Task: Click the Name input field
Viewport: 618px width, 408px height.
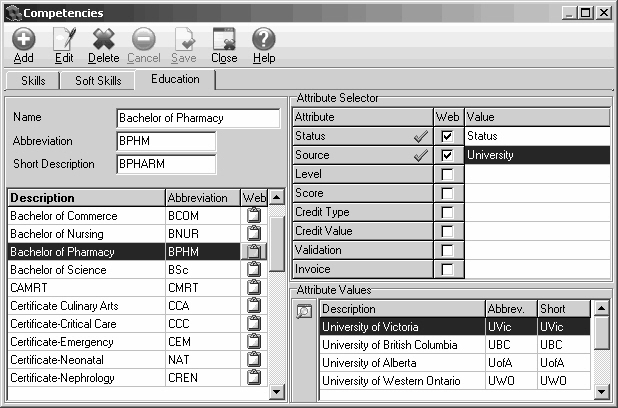Action: click(198, 118)
